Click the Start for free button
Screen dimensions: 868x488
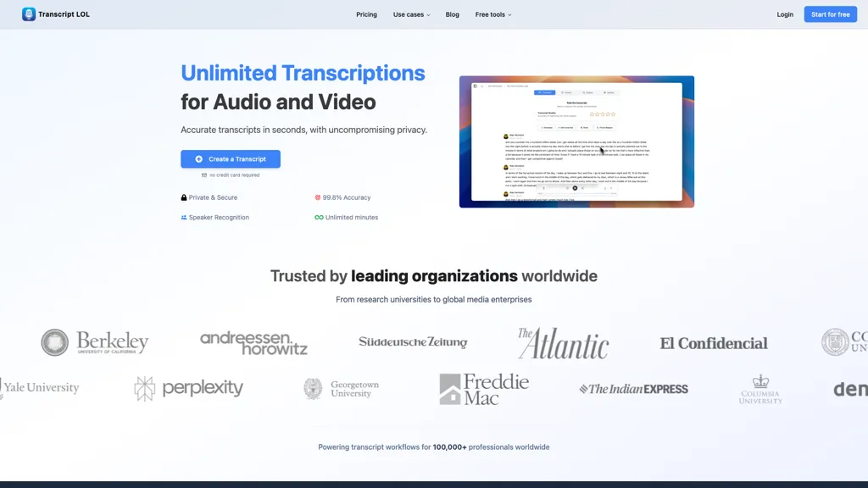coord(830,14)
